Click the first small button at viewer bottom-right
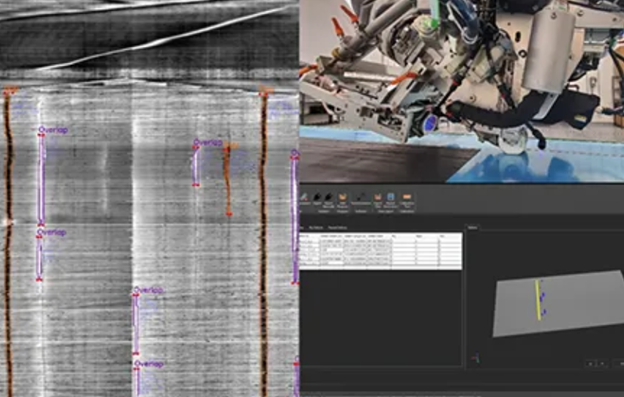624x397 pixels. [x=591, y=364]
